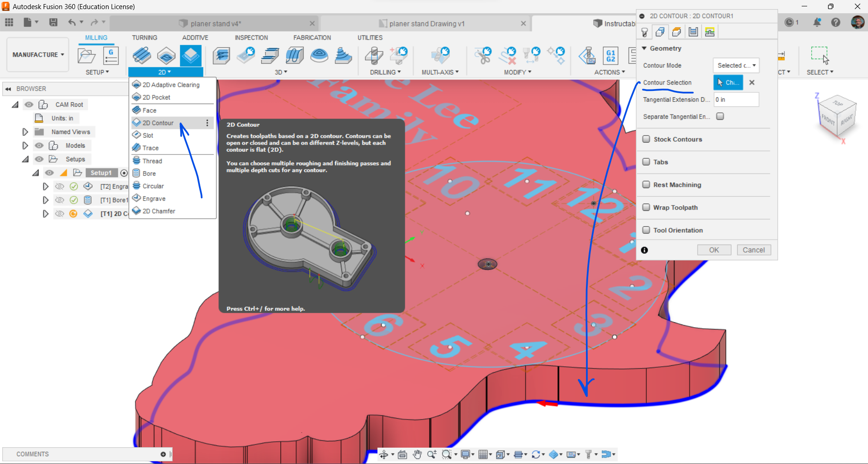Collapse the Setups tree node
Viewport: 868px width, 464px height.
(x=25, y=159)
